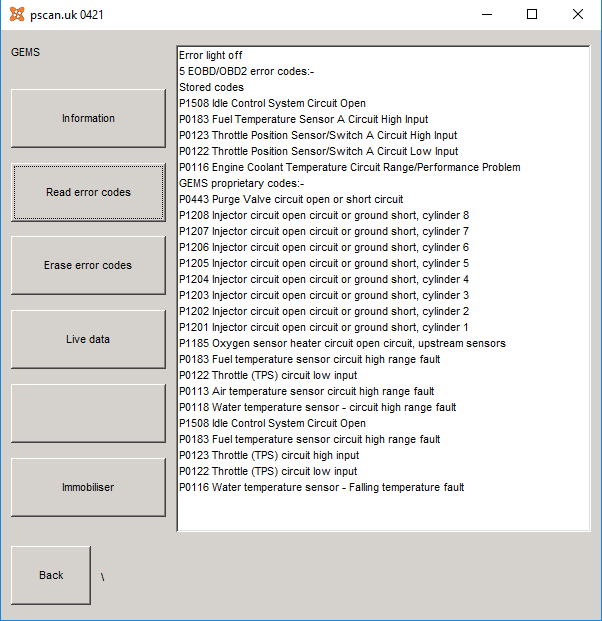Viewport: 602px width, 621px height.
Task: Click P1203 Injector circuit cylinder 3 line
Action: tap(324, 295)
